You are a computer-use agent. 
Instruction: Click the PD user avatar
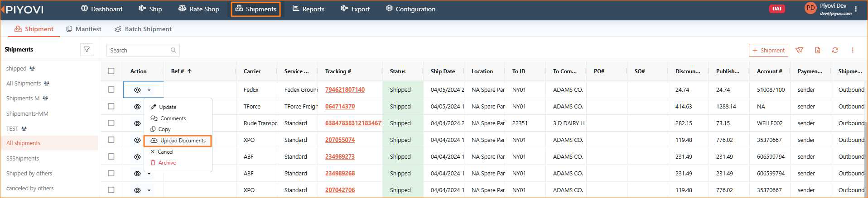(x=810, y=8)
